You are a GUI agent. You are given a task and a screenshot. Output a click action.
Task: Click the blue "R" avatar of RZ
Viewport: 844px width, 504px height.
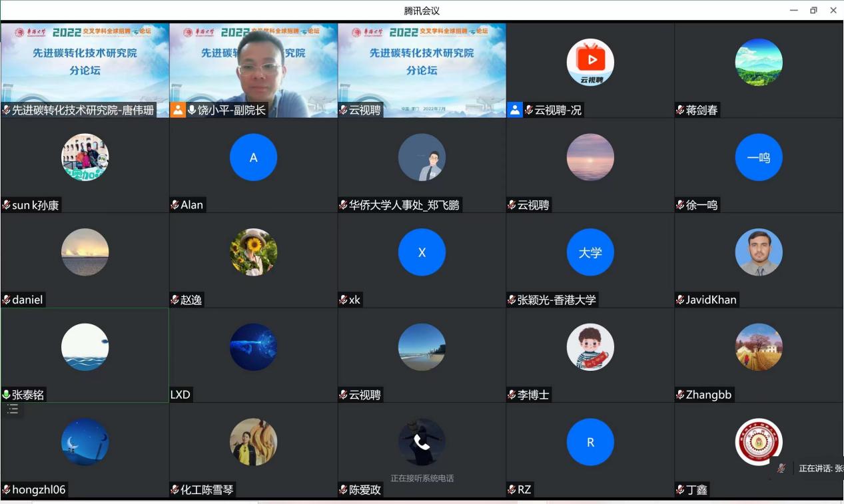pos(590,442)
